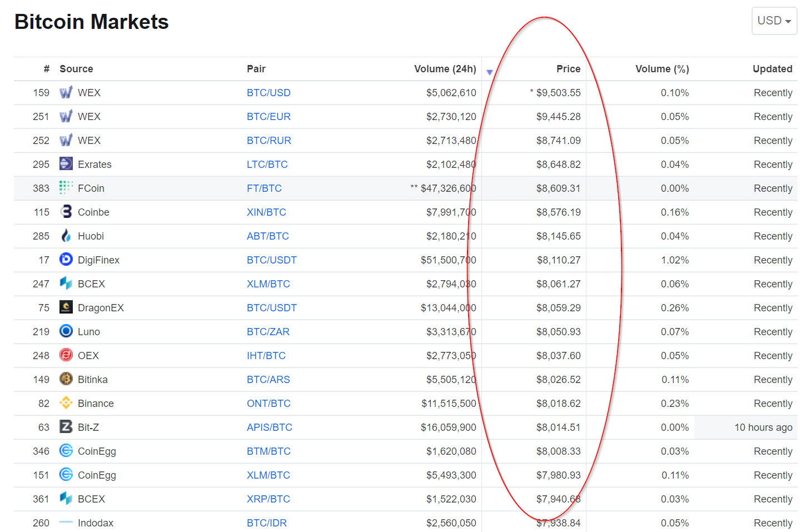Sort by Volume (%) column header
This screenshot has width=806, height=532.
click(661, 69)
